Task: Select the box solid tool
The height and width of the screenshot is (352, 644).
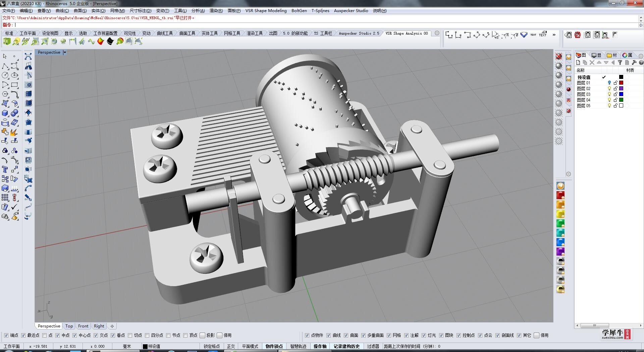Action: tap(5, 113)
